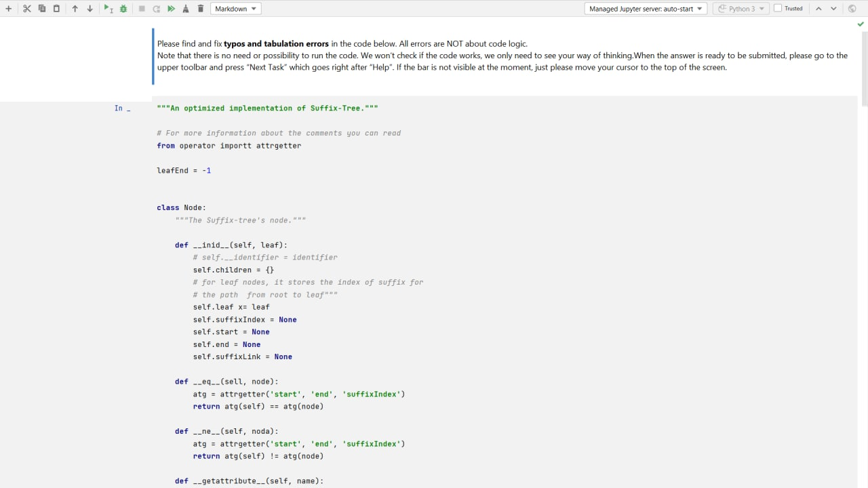Go to previous cell chevron up

click(818, 9)
